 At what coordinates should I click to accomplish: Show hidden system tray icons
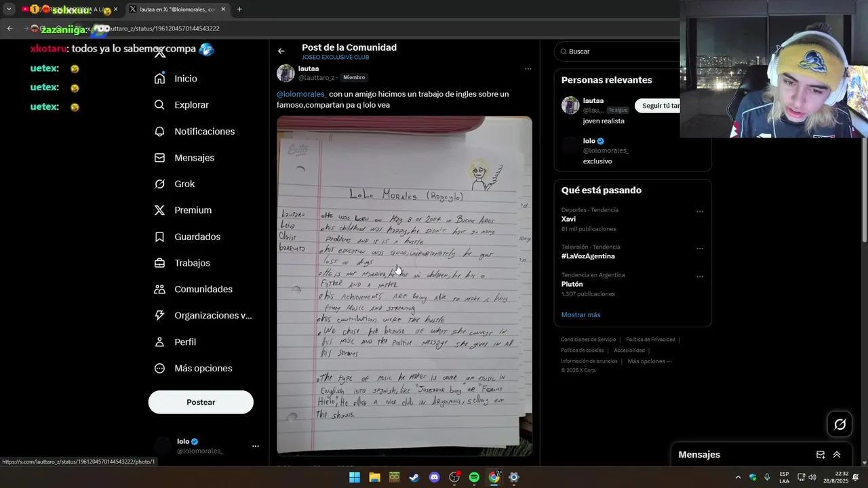[x=738, y=477]
